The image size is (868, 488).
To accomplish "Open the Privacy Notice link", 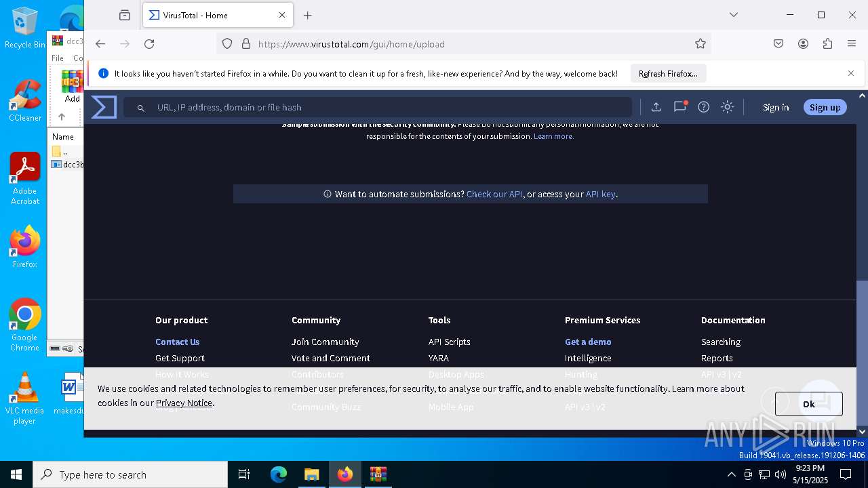I will [184, 403].
